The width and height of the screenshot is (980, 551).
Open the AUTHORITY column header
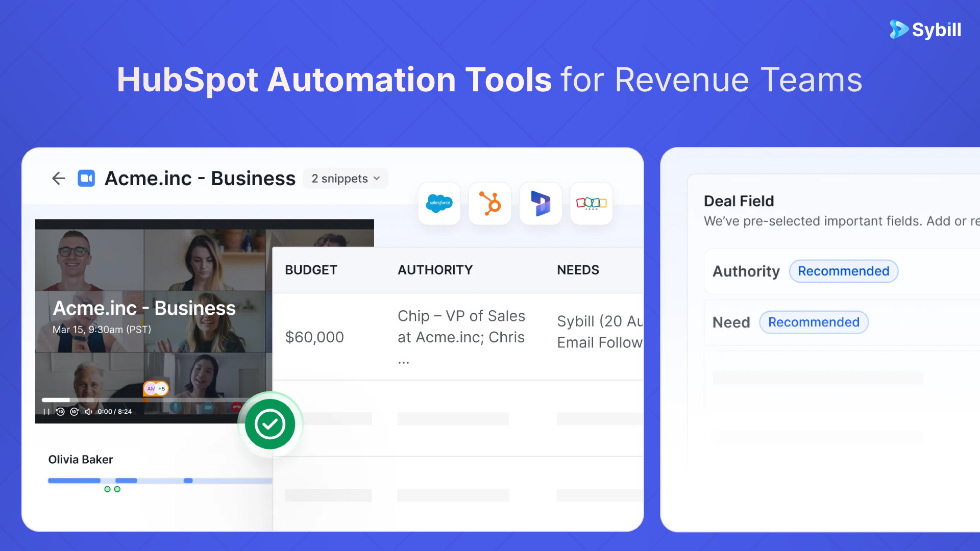pos(435,270)
